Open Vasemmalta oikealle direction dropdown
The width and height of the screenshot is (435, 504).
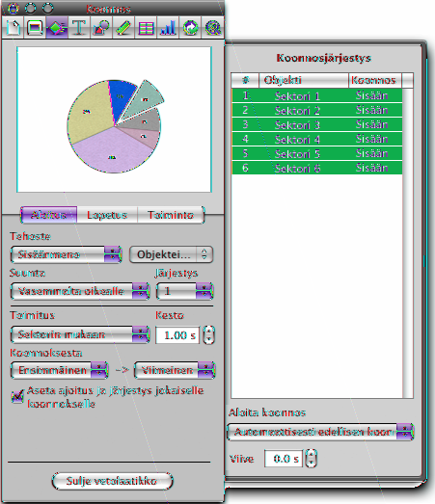[x=80, y=291]
